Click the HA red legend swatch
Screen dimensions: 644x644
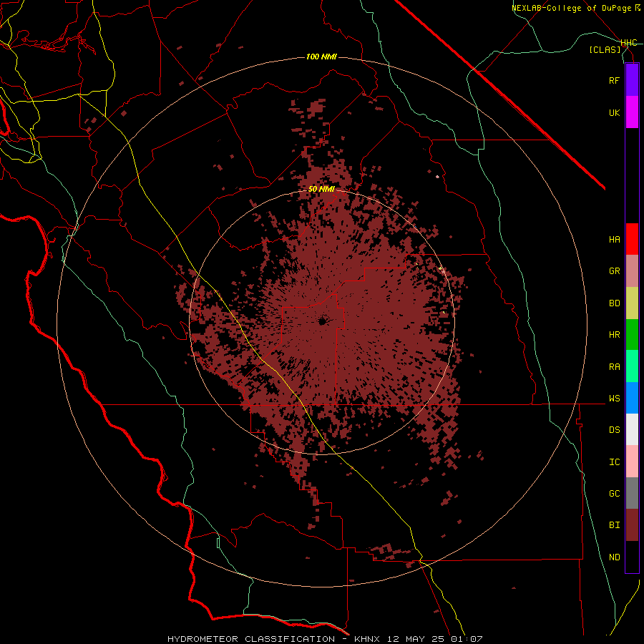(x=632, y=239)
